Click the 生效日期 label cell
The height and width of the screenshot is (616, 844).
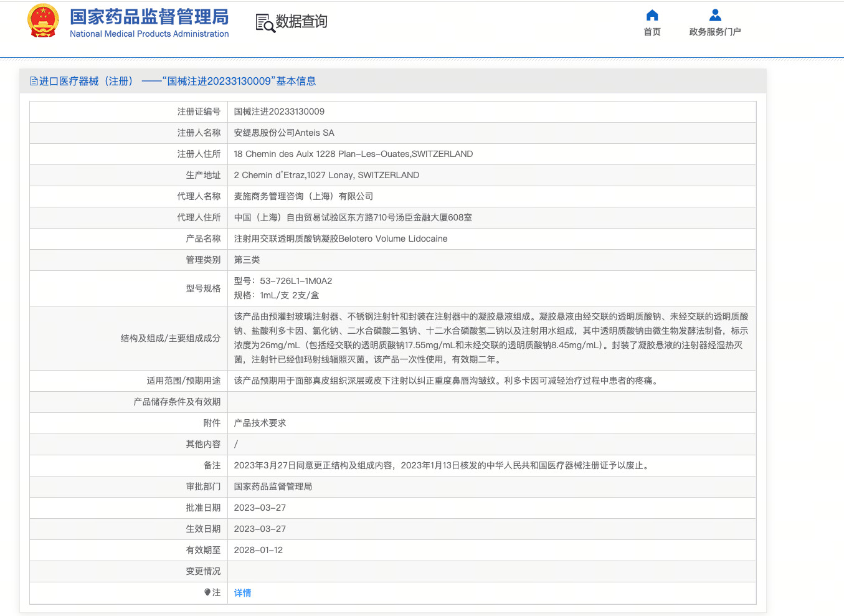(x=129, y=529)
